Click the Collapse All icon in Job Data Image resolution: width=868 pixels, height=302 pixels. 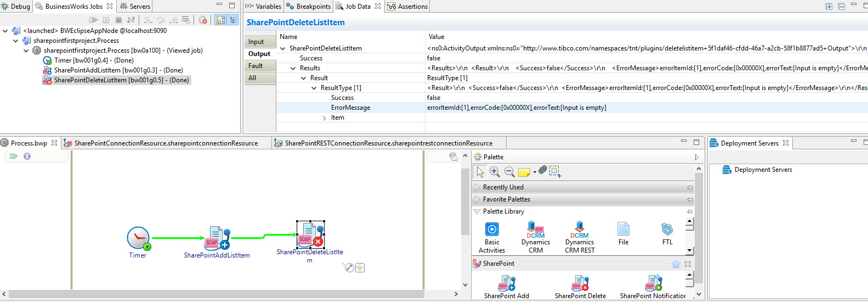pyautogui.click(x=841, y=7)
